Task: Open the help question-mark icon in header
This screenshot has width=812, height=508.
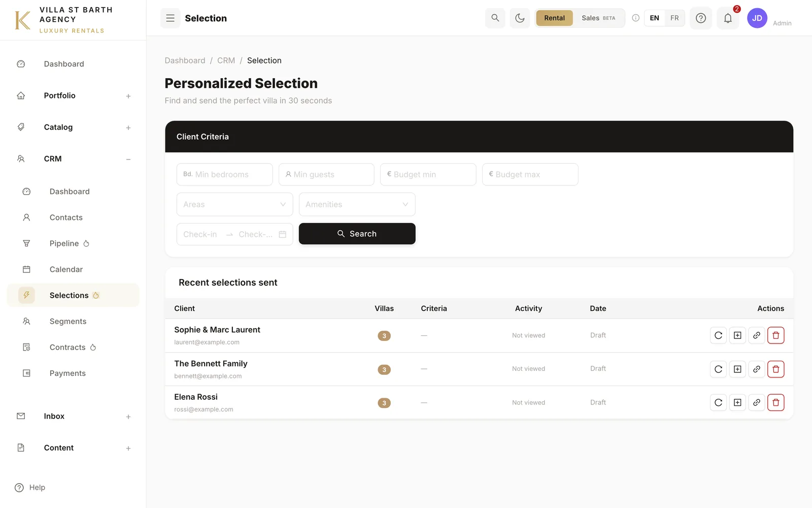Action: click(701, 18)
